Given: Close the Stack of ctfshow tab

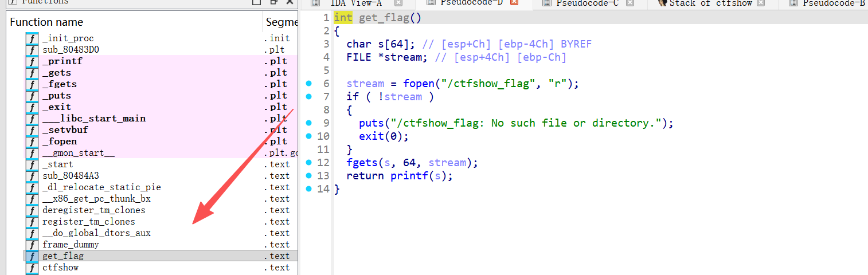Looking at the screenshot, I should (x=761, y=3).
